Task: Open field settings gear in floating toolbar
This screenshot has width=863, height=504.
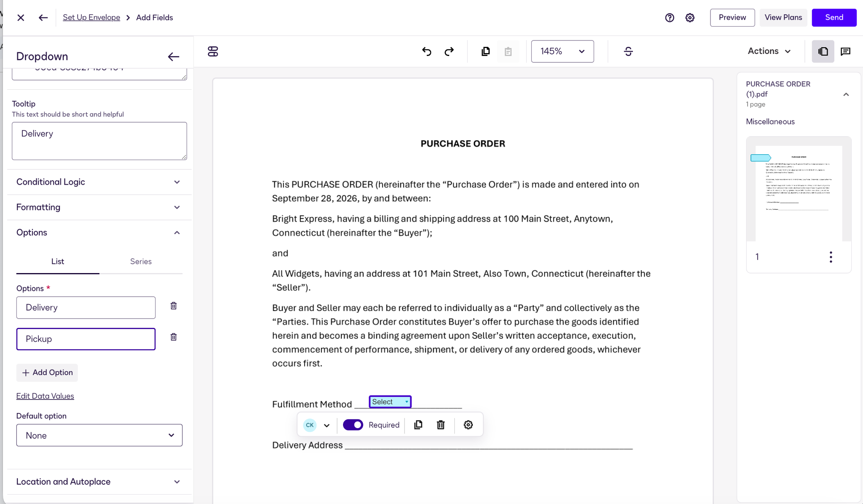Action: click(x=468, y=425)
